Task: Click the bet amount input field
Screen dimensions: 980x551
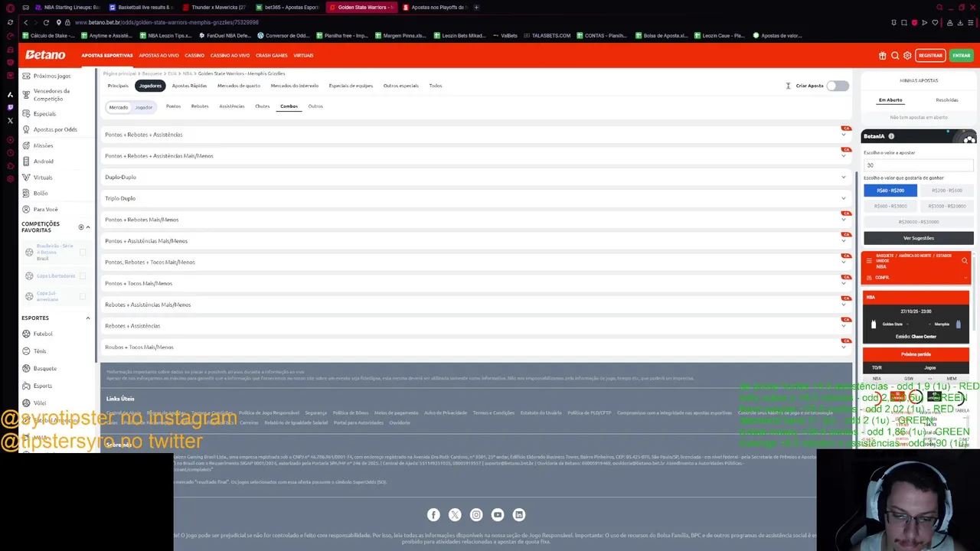Action: click(x=919, y=165)
